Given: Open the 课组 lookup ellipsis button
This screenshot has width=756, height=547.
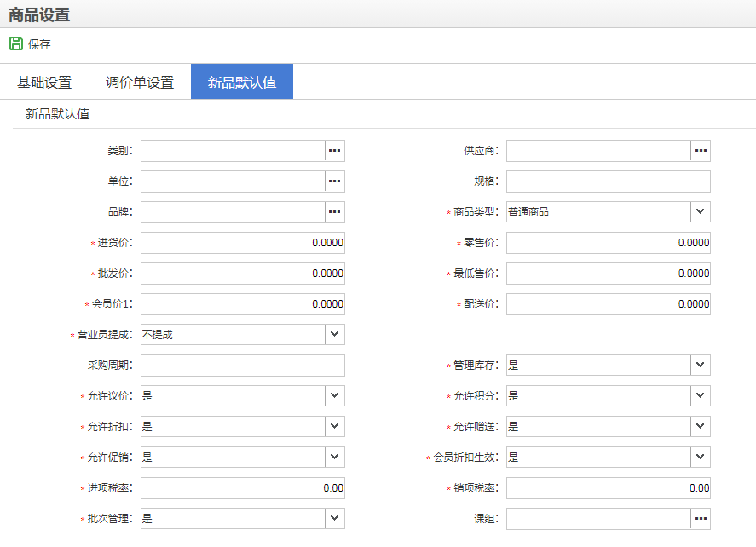Looking at the screenshot, I should [x=701, y=519].
